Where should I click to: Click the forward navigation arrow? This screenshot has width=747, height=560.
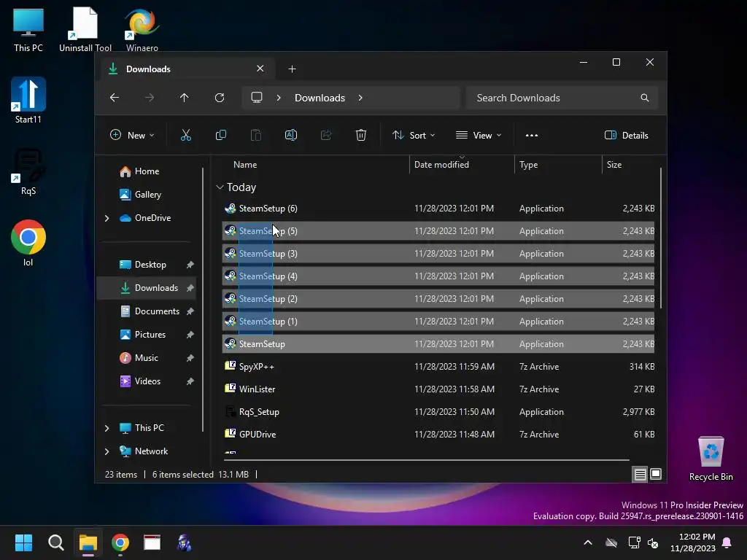pyautogui.click(x=150, y=98)
